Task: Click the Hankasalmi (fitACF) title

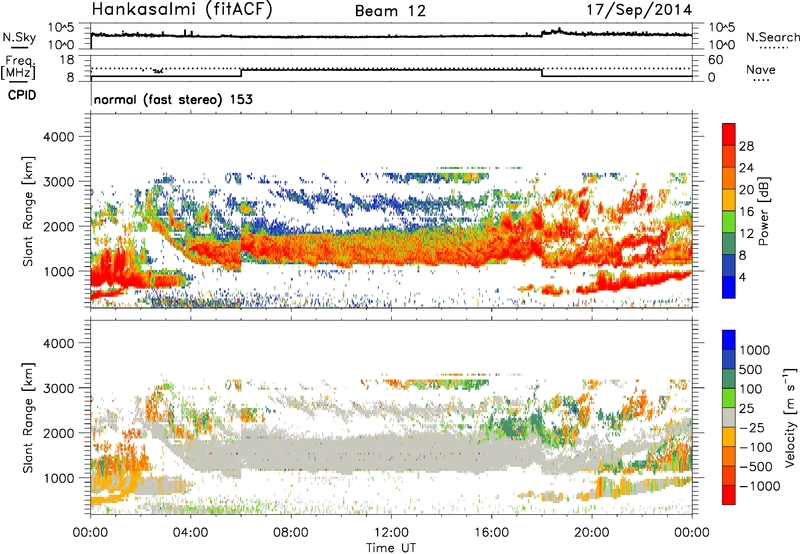Action: 182,10
